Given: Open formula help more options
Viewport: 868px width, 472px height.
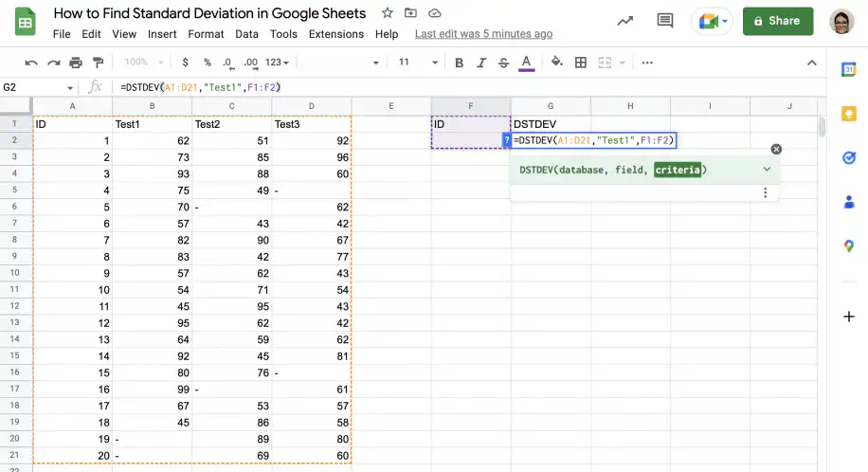Looking at the screenshot, I should tap(765, 192).
